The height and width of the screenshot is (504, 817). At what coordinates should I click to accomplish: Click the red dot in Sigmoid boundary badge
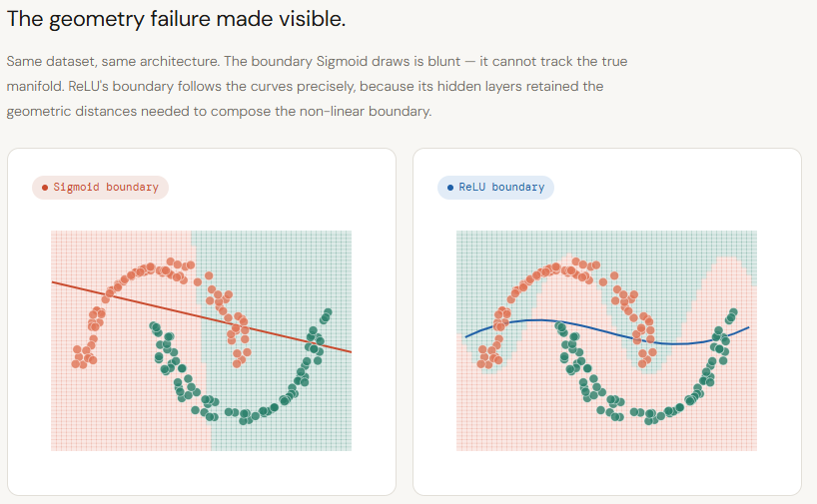coord(45,188)
